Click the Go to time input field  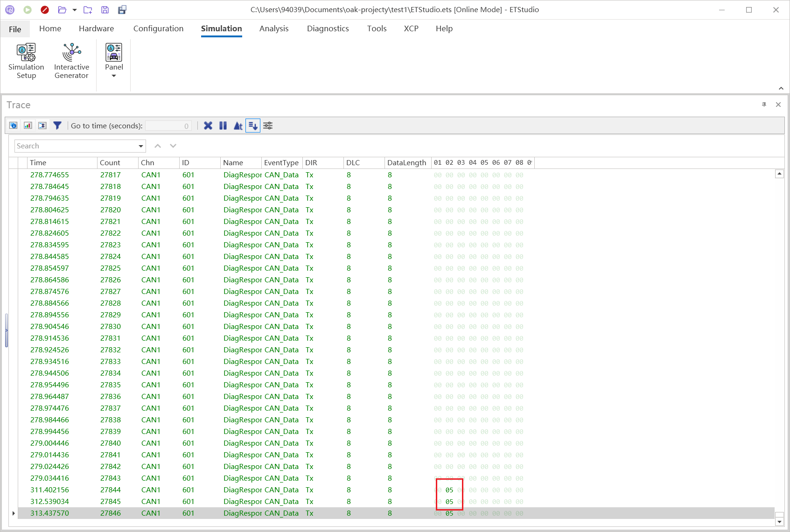tap(168, 126)
